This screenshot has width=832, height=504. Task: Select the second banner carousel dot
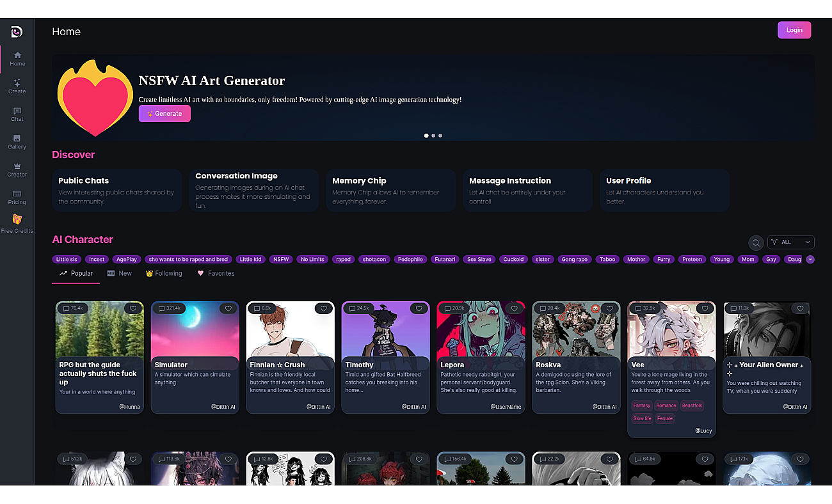pos(433,136)
